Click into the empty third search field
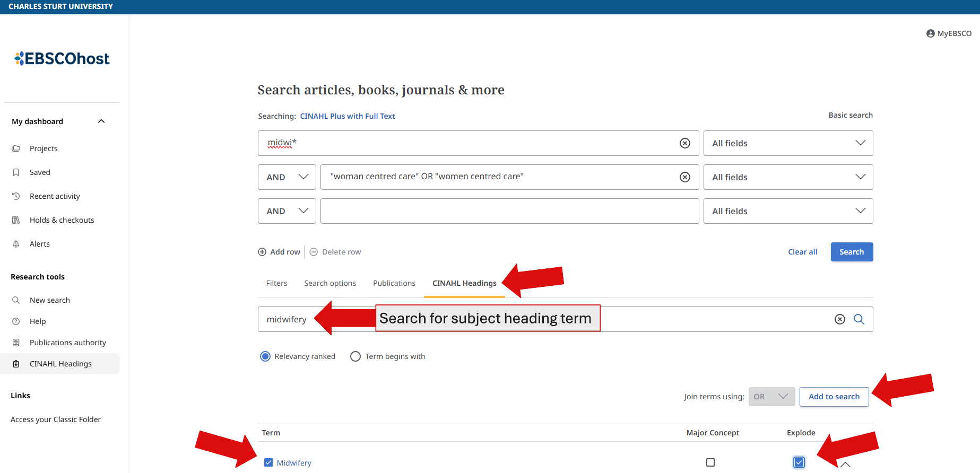 (x=509, y=211)
